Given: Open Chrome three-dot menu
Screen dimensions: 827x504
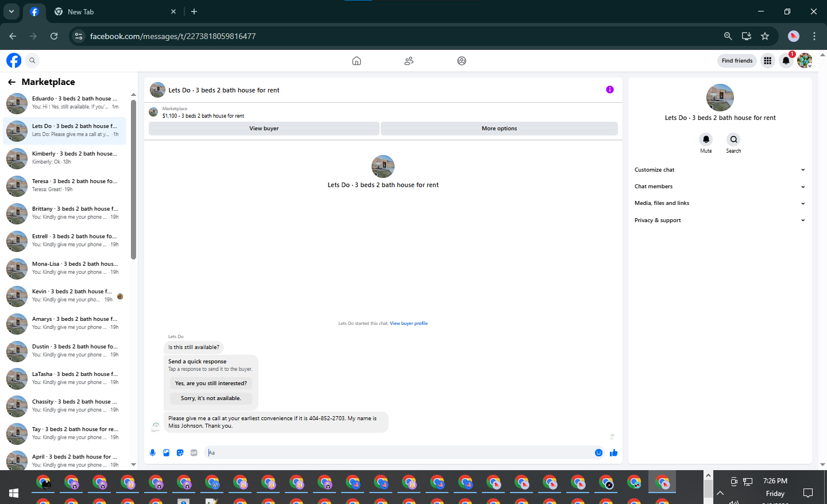Looking at the screenshot, I should click(814, 36).
